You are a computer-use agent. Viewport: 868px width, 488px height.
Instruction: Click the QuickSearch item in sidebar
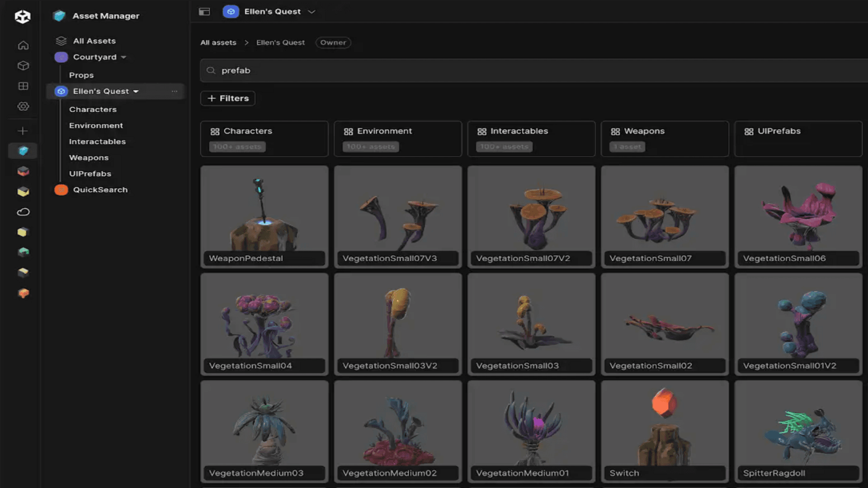coord(100,189)
